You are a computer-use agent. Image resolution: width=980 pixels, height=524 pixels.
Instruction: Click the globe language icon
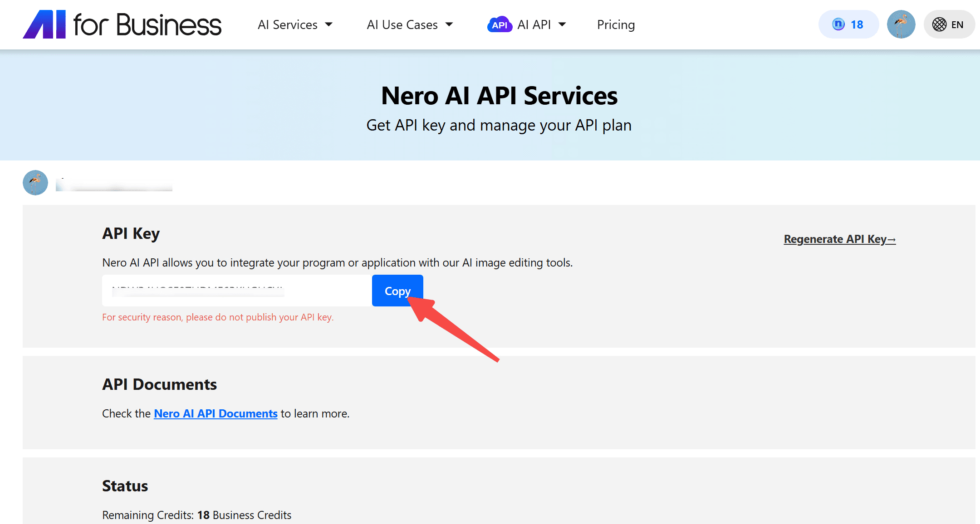(x=939, y=24)
